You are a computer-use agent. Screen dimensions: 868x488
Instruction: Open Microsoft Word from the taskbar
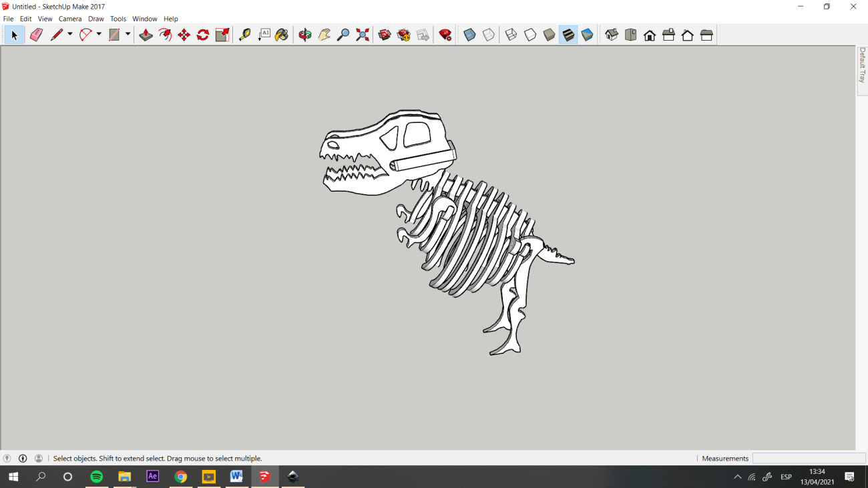(x=236, y=477)
